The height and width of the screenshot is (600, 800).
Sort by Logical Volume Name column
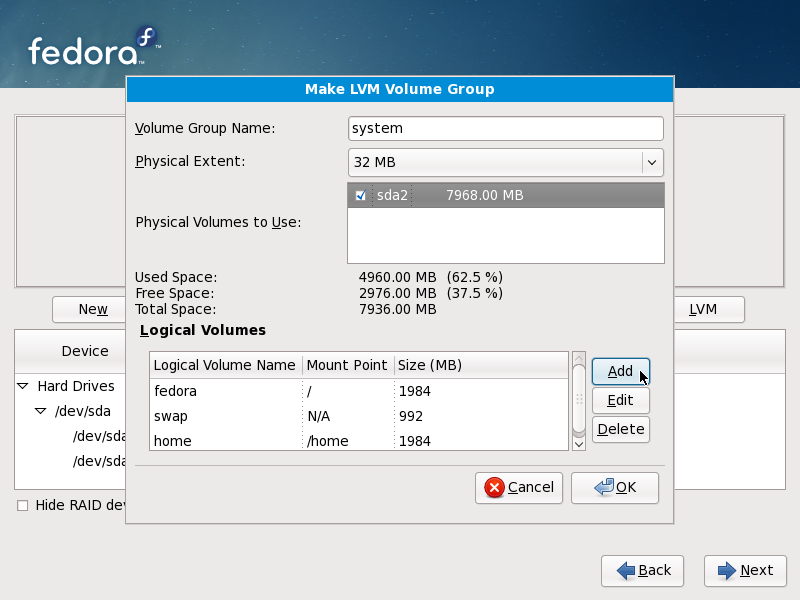click(226, 365)
